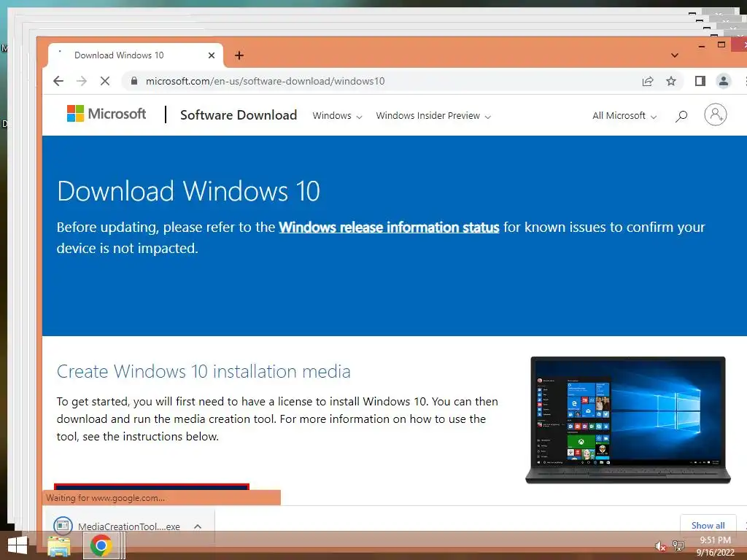Open tab search chevron in title bar

tap(675, 55)
